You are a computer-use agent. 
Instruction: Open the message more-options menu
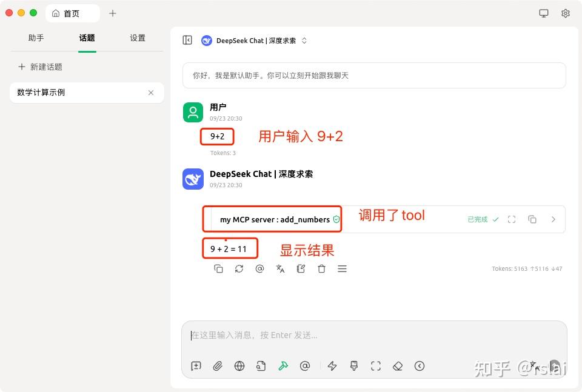pyautogui.click(x=342, y=268)
